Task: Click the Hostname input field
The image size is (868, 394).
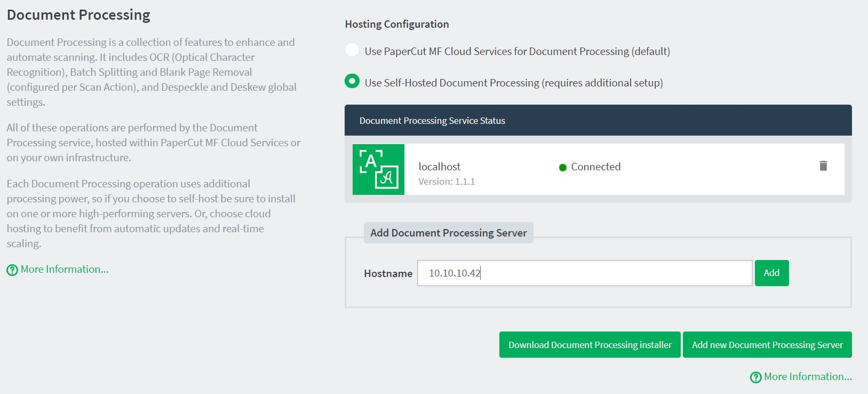Action: (x=585, y=273)
